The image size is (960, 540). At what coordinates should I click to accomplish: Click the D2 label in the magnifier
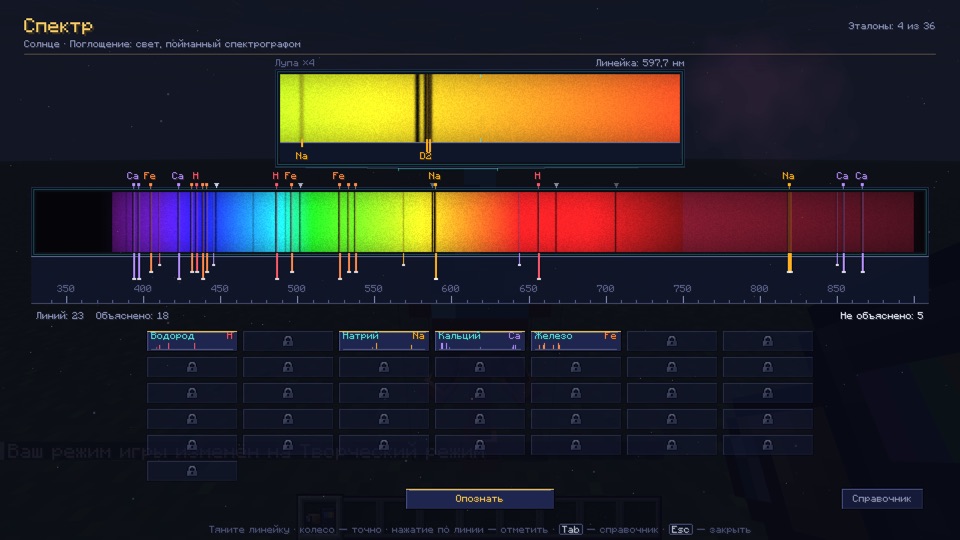[x=425, y=156]
